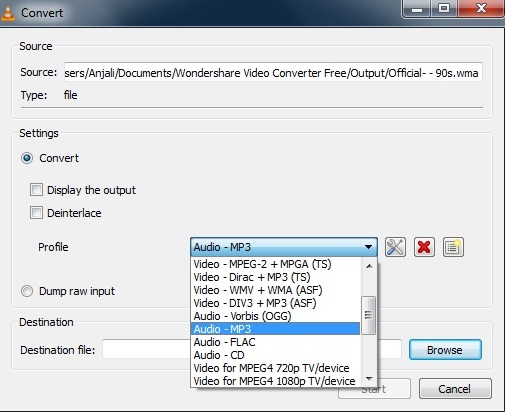Click into the Destination file field
The image size is (505, 412).
click(x=252, y=349)
